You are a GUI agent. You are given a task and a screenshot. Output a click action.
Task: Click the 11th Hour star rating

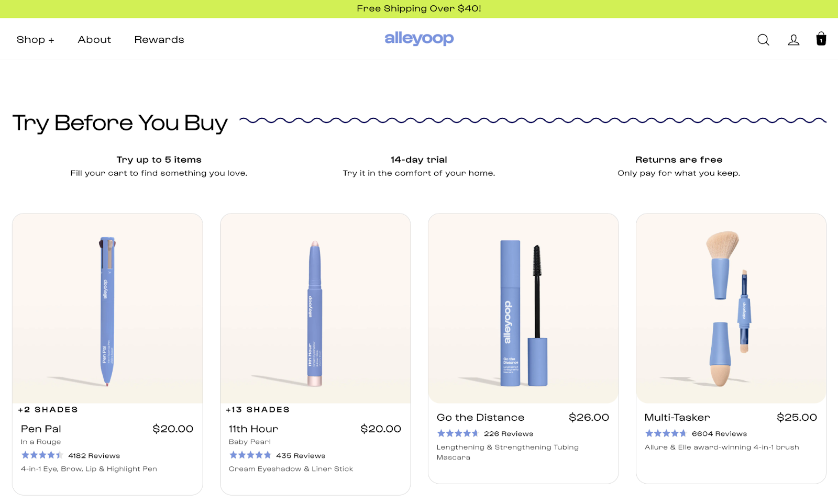(x=250, y=455)
